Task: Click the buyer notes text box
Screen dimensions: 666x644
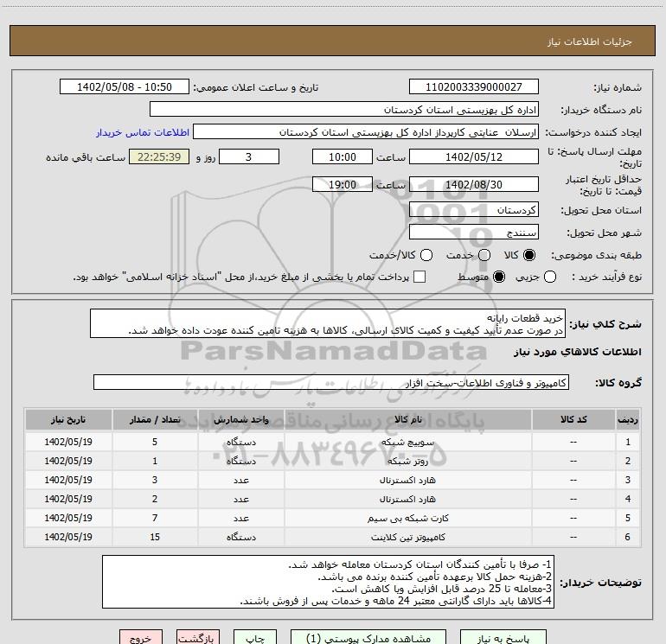Action: [x=328, y=582]
